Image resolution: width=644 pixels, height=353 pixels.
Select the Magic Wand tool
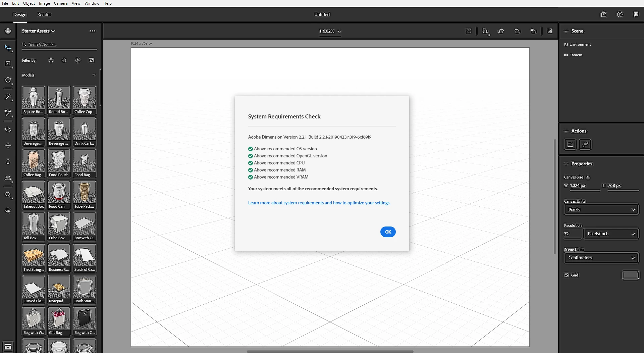(x=8, y=97)
